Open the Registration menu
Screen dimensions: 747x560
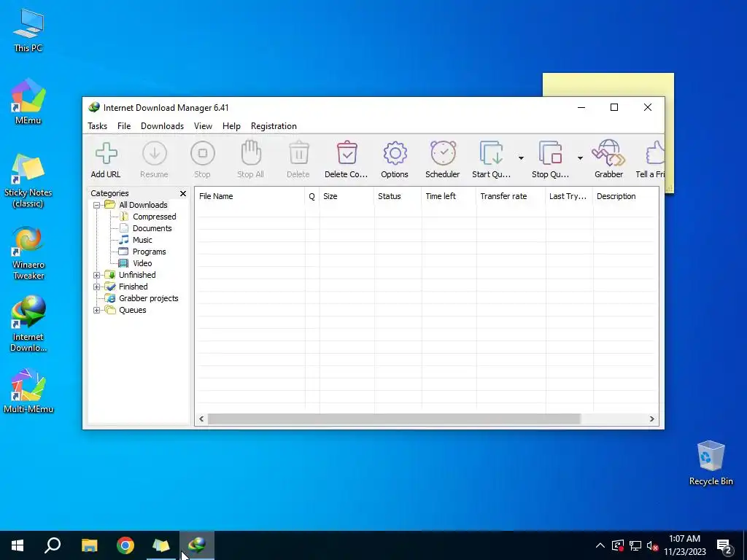274,126
